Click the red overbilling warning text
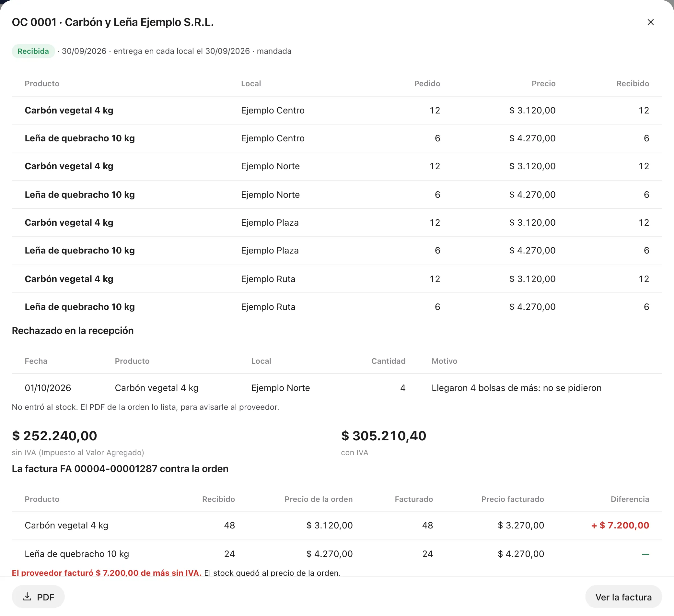This screenshot has height=616, width=674. pos(107,573)
